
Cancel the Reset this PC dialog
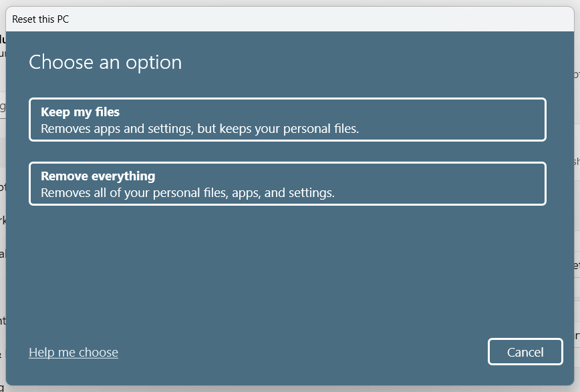[525, 352]
